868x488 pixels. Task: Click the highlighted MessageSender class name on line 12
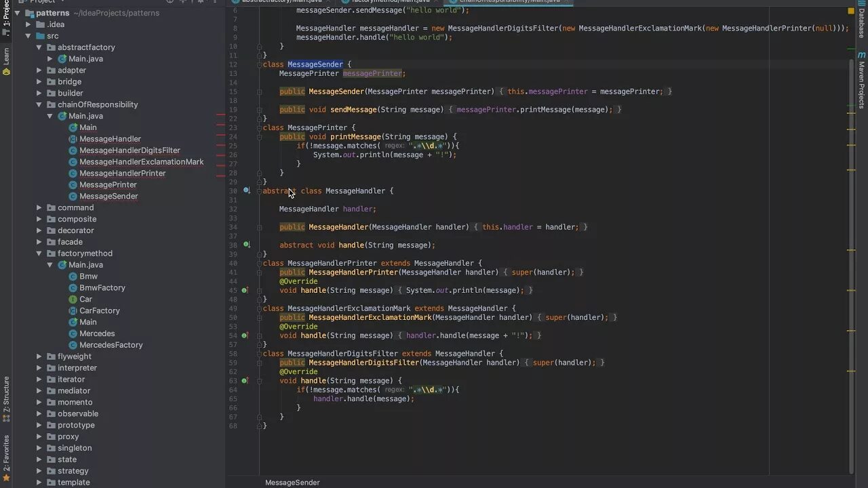point(315,64)
